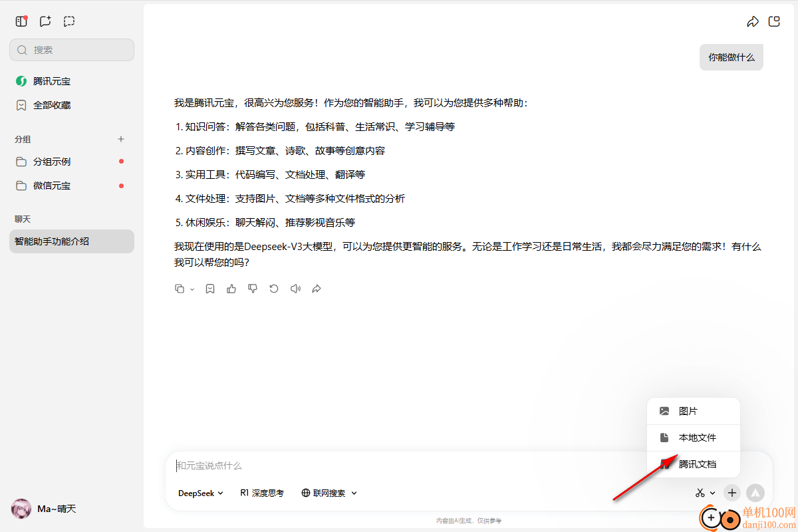Open 全部收藏 favorites
Screen dimensions: 798x532
click(x=72, y=105)
